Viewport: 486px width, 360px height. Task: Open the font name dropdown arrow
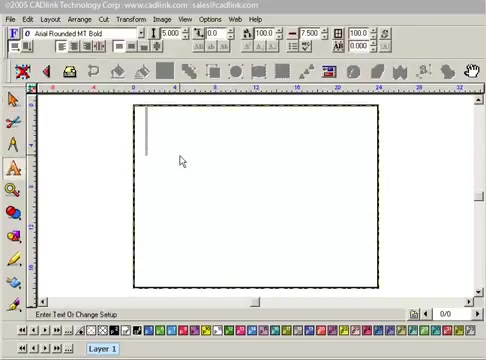tap(142, 33)
